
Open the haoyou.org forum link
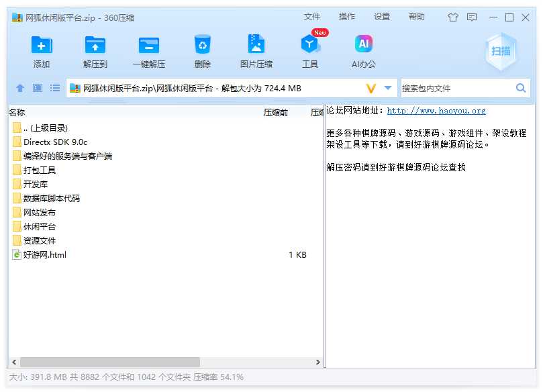[436, 111]
